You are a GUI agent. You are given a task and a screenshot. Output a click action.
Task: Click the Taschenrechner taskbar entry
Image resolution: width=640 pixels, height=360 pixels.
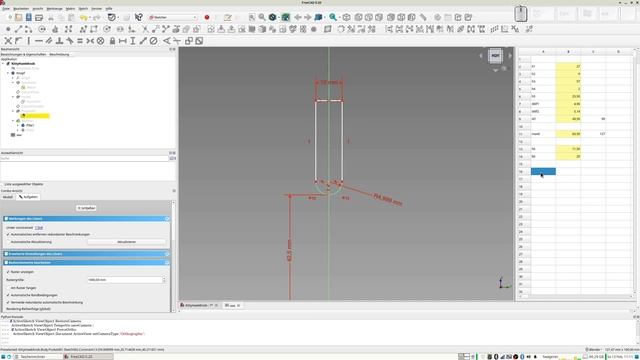pyautogui.click(x=39, y=357)
